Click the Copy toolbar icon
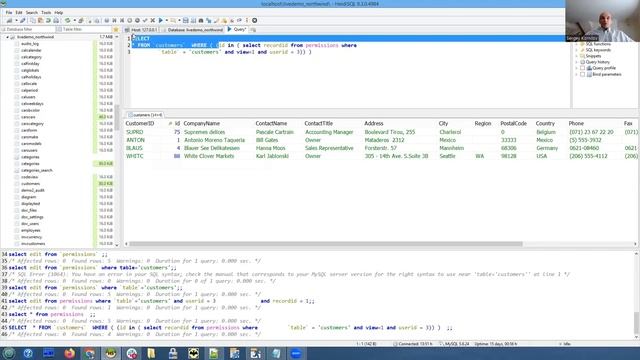 coord(33,20)
